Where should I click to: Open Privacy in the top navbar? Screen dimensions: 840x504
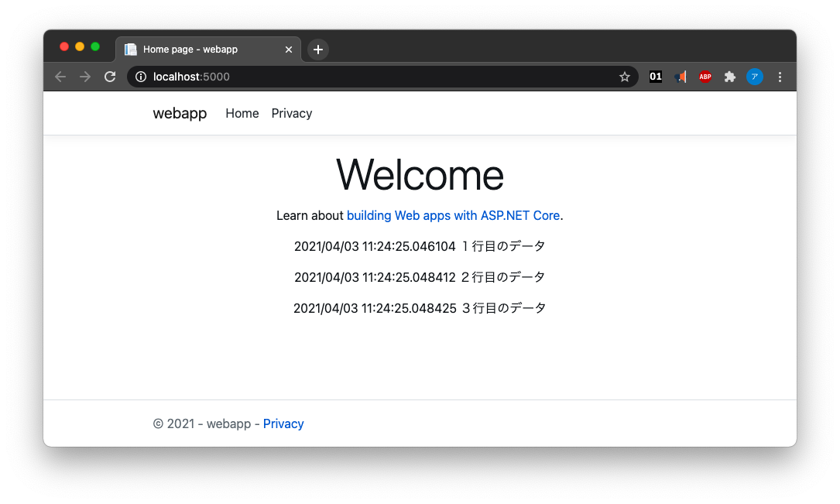pos(291,113)
